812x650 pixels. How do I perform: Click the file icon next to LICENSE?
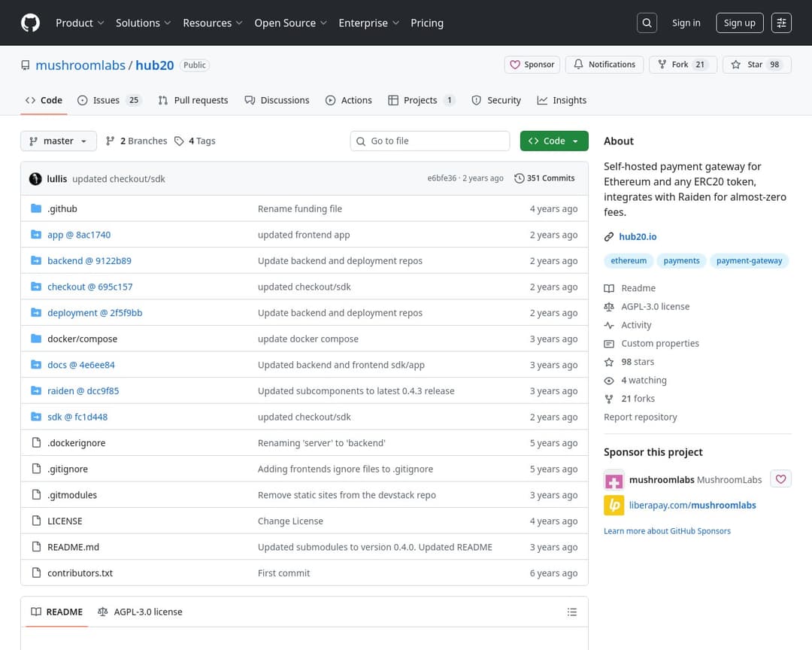point(36,521)
